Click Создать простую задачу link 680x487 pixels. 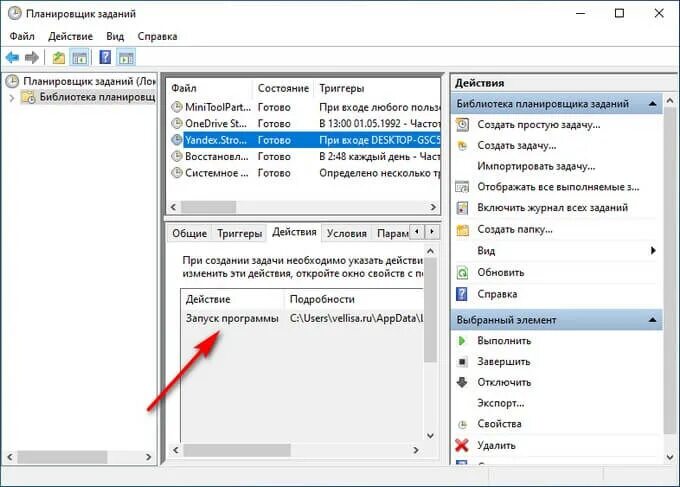539,124
